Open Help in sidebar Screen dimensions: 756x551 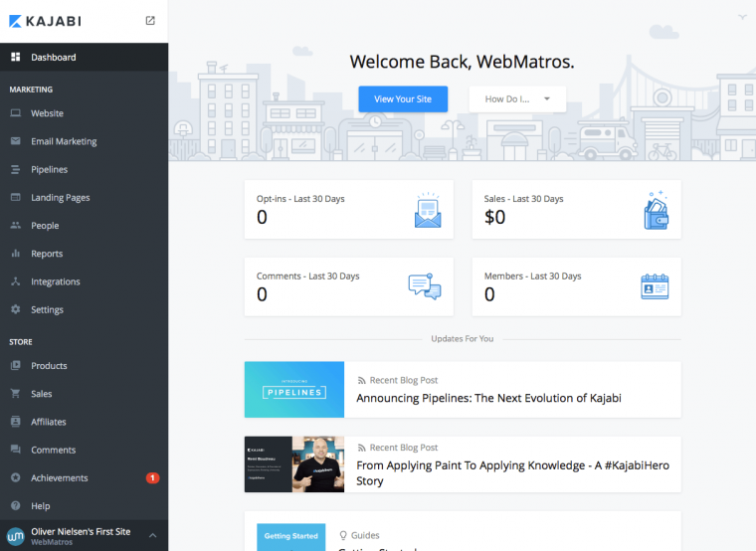[84, 505]
